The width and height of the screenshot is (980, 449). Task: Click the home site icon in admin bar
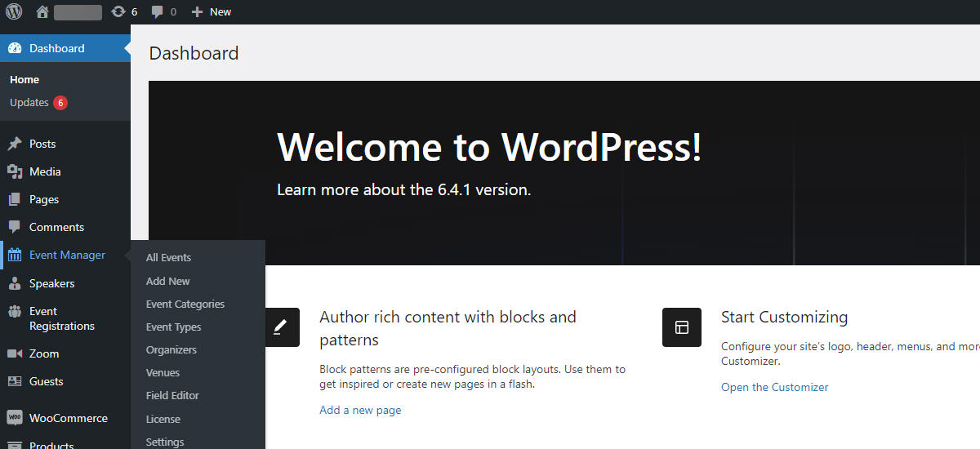(42, 12)
